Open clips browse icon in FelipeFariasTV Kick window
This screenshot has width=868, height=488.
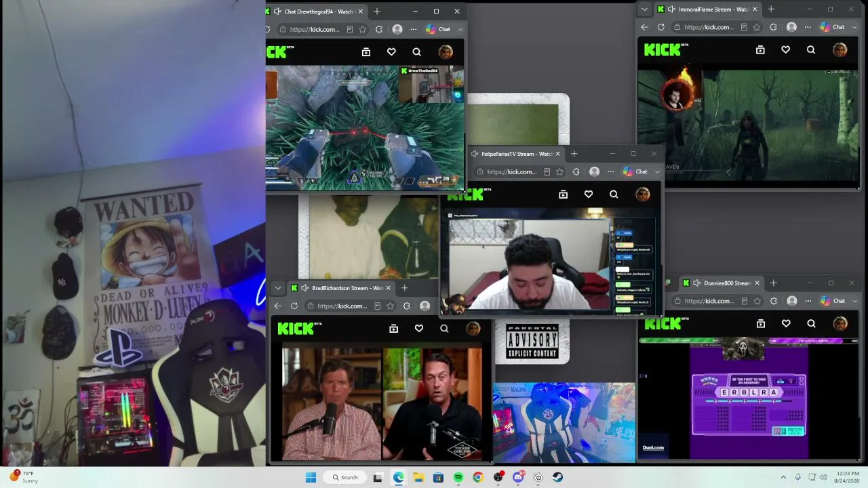click(x=563, y=195)
